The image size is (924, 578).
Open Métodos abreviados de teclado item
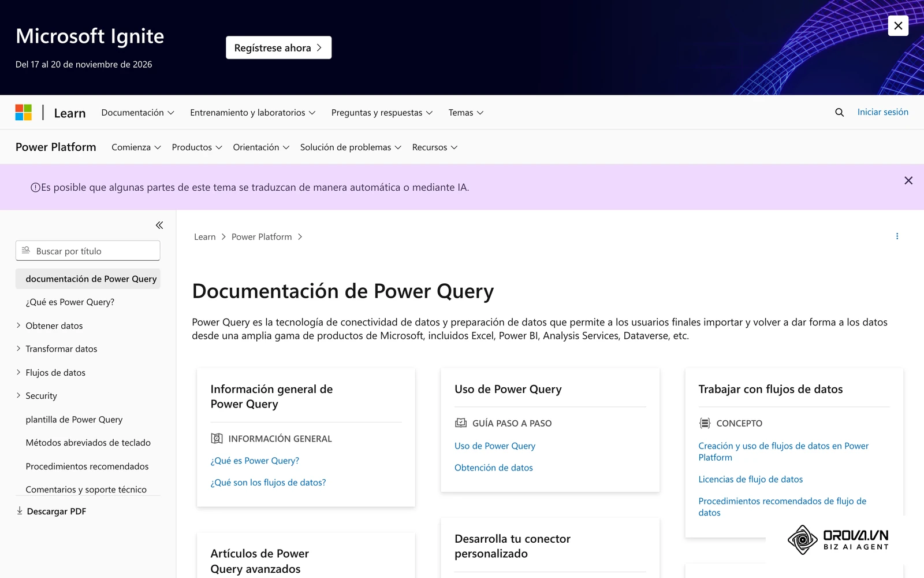coord(88,443)
